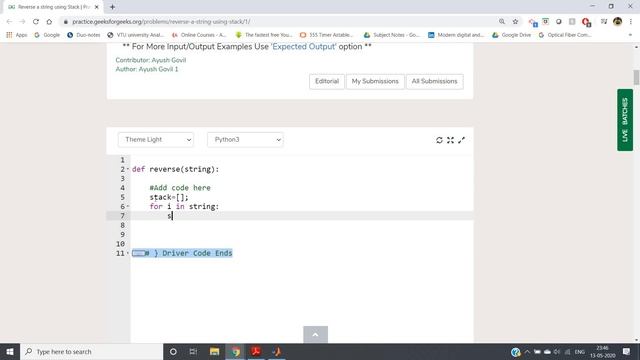Viewport: 640px width, 360px height.
Task: Bookmark this page with the star icon
Action: click(x=515, y=22)
